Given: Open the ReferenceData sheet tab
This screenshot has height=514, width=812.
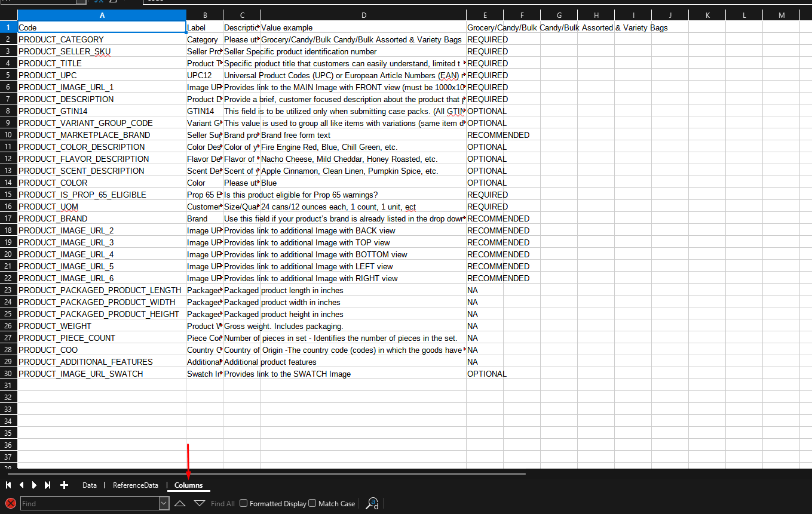Looking at the screenshot, I should tap(136, 485).
